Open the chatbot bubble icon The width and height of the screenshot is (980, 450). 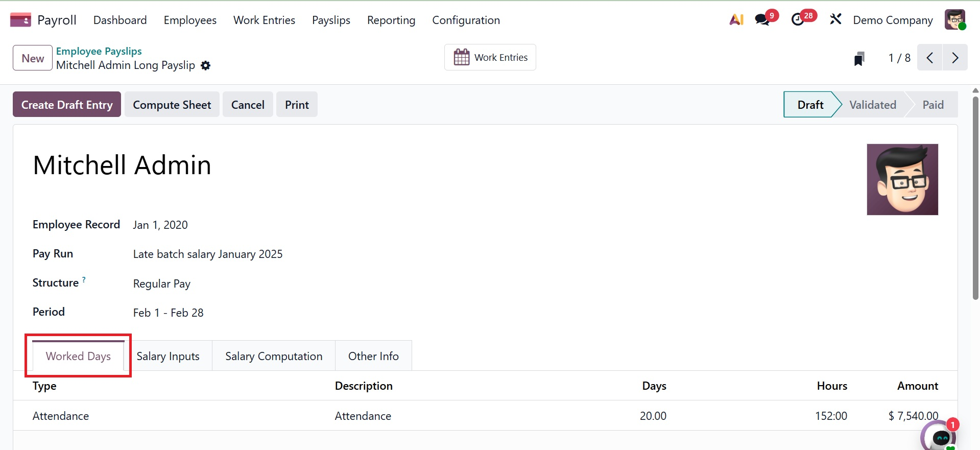tap(940, 437)
